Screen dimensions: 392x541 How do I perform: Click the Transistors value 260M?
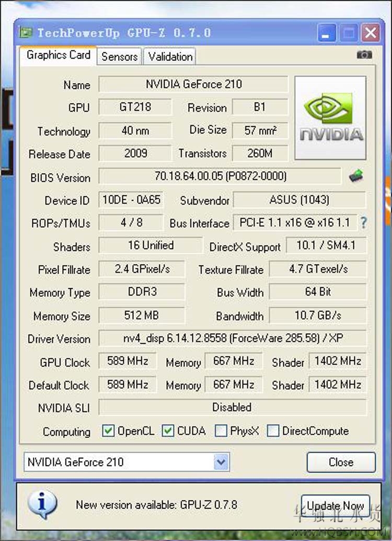[260, 153]
